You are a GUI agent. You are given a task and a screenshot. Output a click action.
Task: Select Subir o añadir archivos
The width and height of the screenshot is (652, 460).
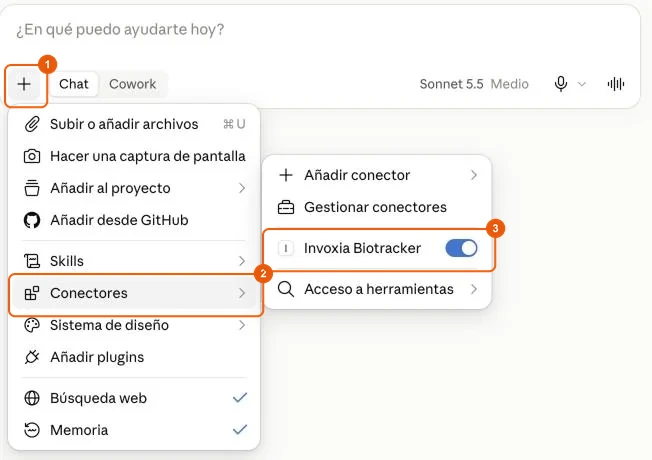tap(134, 124)
